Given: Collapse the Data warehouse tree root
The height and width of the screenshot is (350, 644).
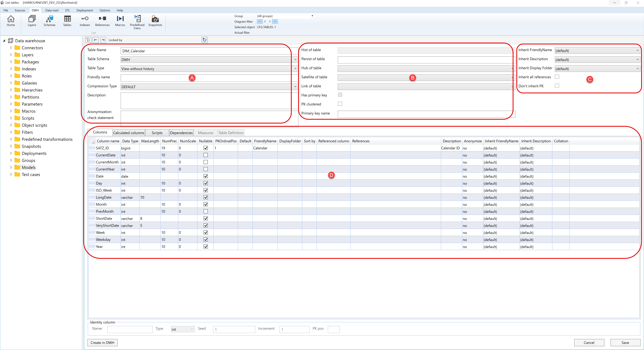Looking at the screenshot, I should click(x=4, y=41).
